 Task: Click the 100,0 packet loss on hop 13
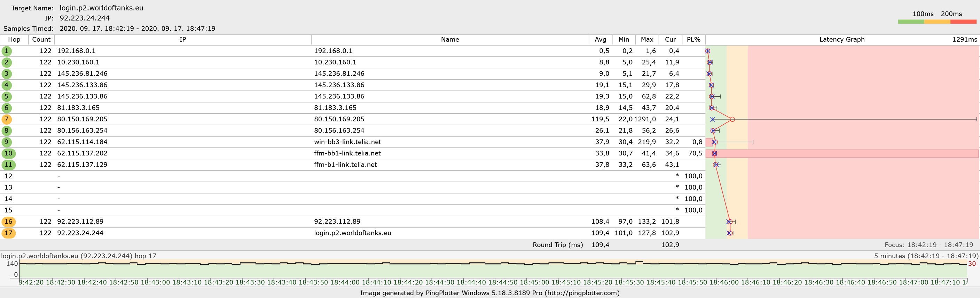point(693,187)
